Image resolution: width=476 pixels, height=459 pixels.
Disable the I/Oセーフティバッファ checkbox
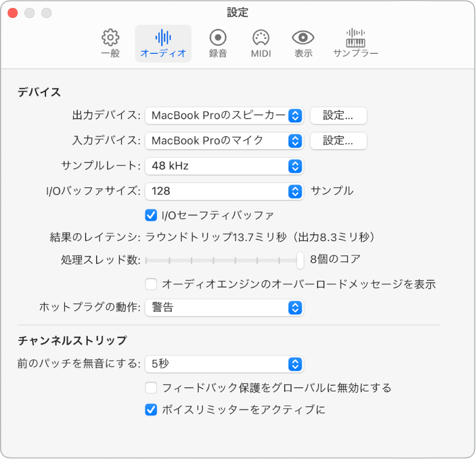[151, 215]
